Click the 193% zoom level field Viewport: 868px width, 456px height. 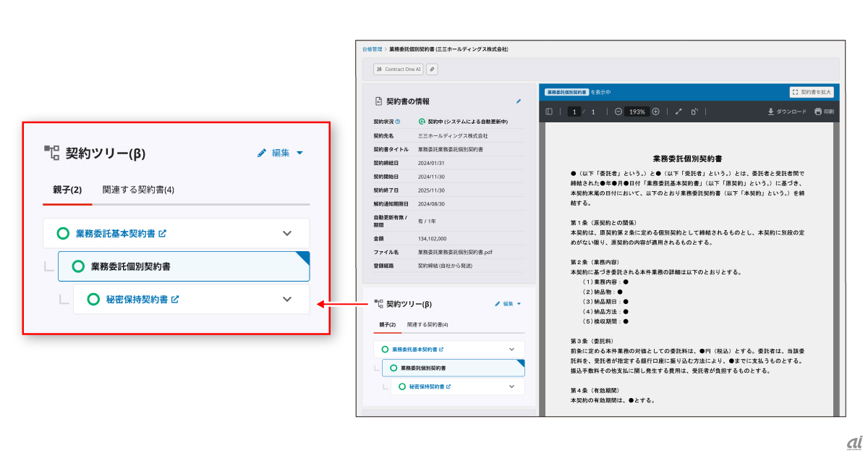coord(637,111)
